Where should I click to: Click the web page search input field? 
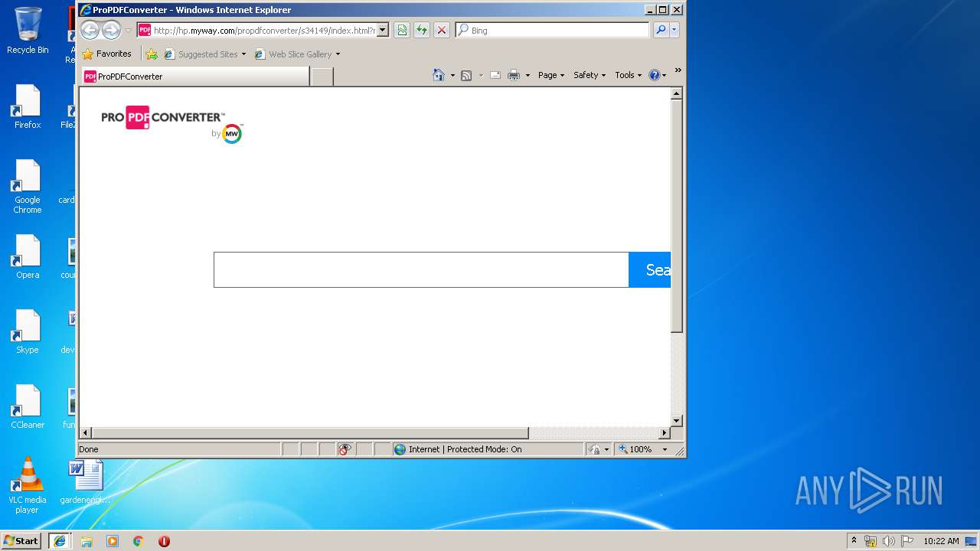click(421, 269)
